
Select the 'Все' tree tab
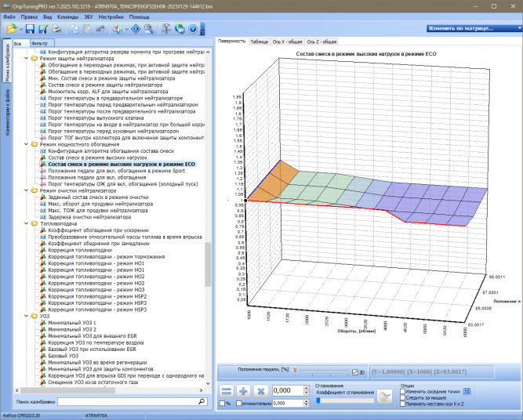point(21,43)
